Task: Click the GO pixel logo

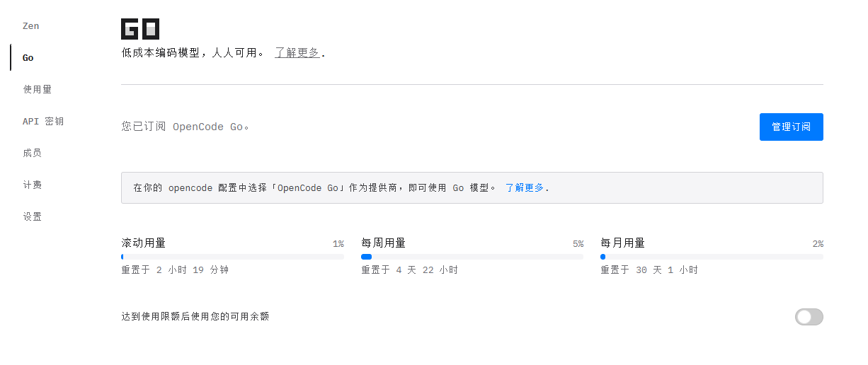Action: (x=140, y=29)
